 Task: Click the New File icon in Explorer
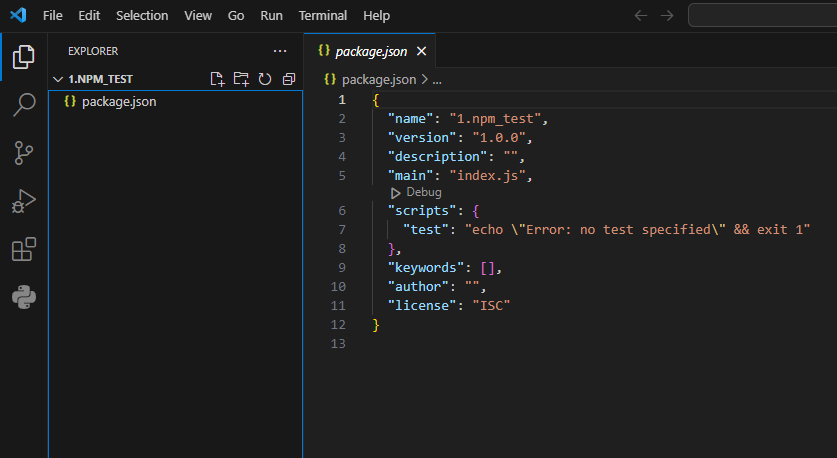pos(217,79)
